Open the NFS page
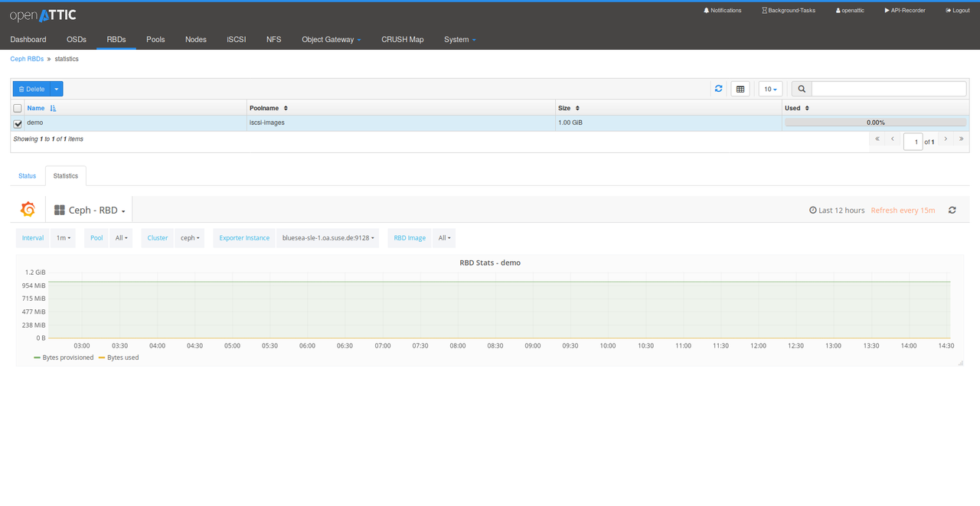This screenshot has height=506, width=980. click(273, 39)
